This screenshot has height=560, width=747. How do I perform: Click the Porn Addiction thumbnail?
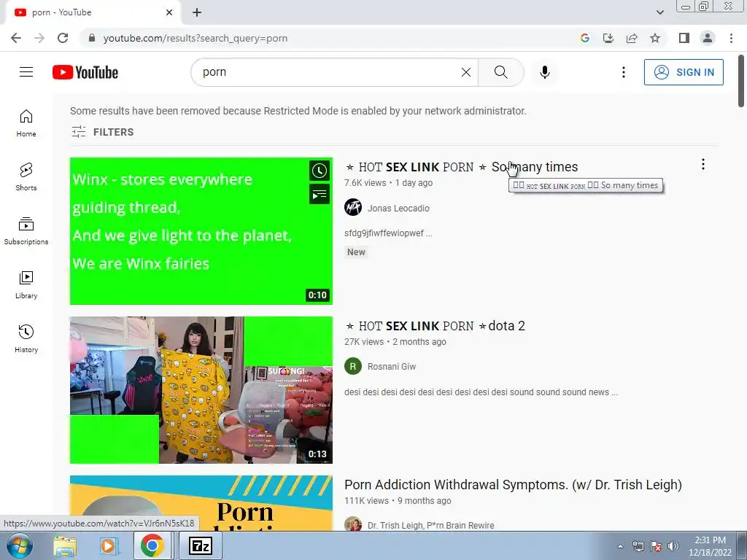(x=201, y=503)
